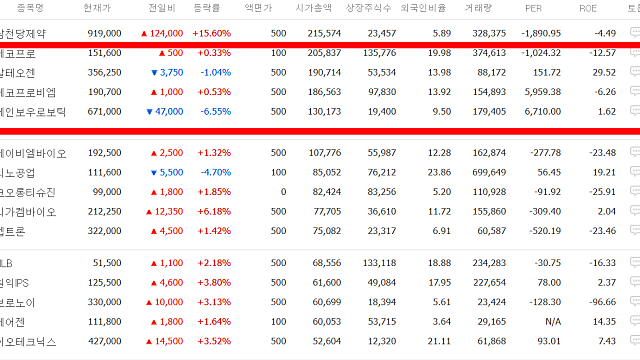
Task: Select the market cap value 52,604
Action: pyautogui.click(x=327, y=341)
